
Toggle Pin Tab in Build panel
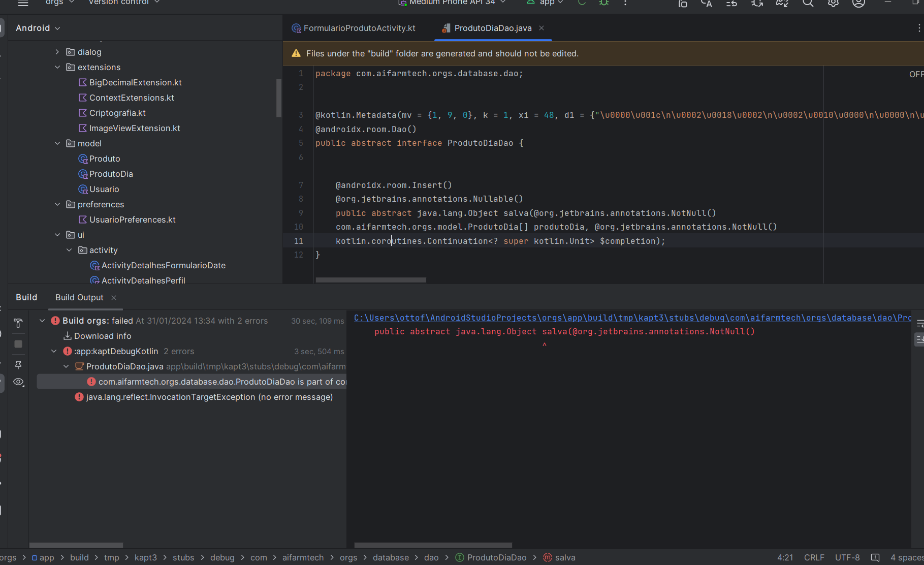18,365
